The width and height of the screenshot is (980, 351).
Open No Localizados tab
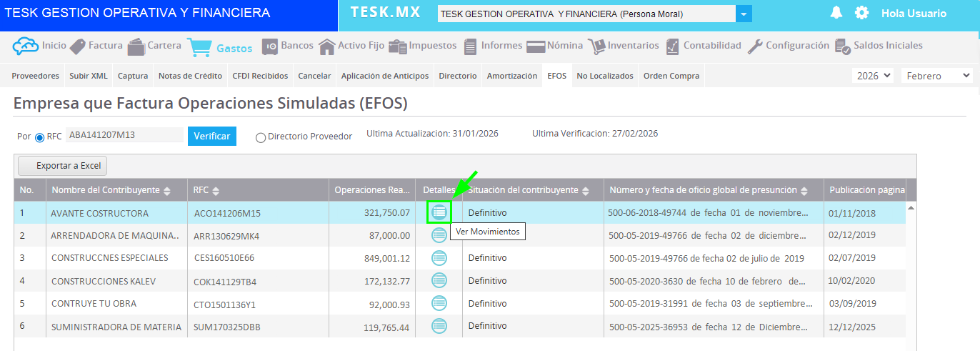click(x=605, y=76)
